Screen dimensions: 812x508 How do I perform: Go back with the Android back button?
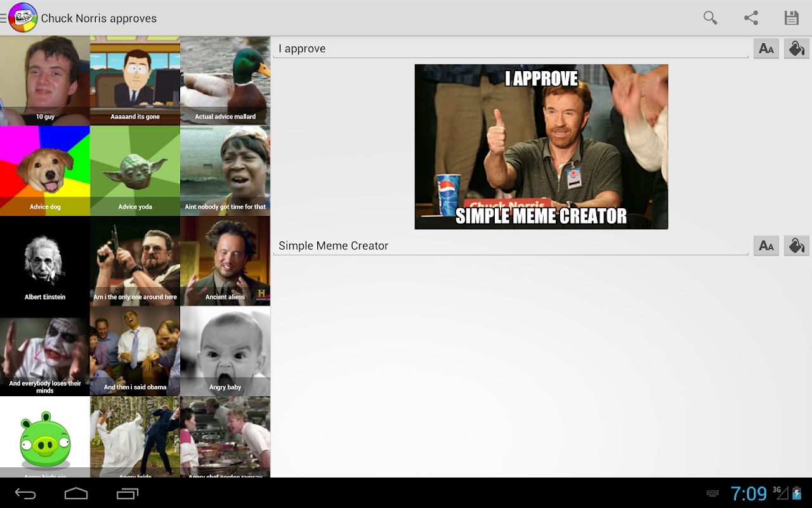click(25, 494)
